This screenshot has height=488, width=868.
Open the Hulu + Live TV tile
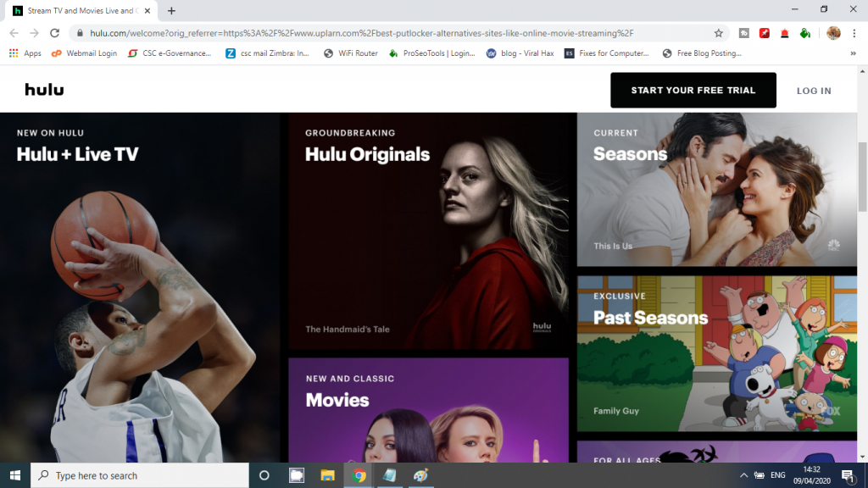(x=140, y=288)
